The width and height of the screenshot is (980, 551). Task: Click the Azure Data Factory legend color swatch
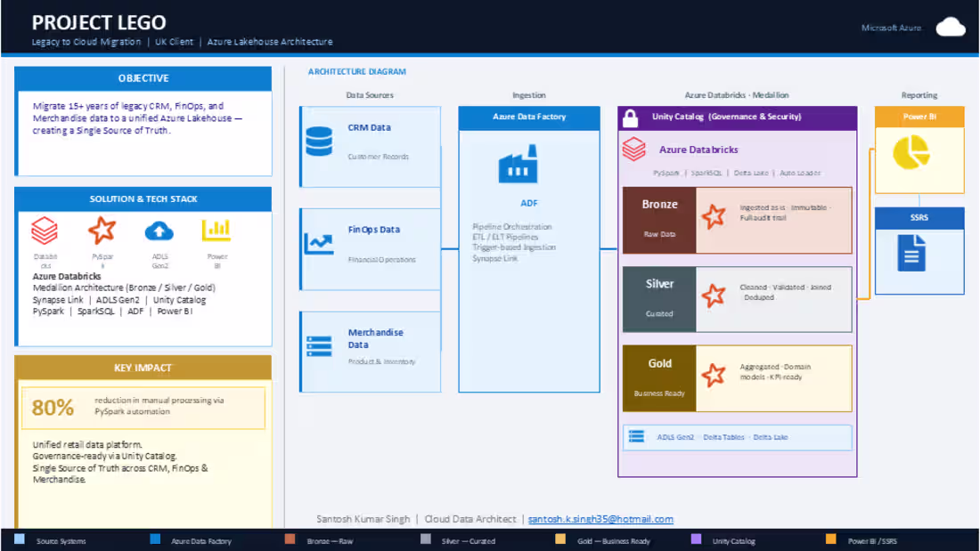tap(155, 539)
